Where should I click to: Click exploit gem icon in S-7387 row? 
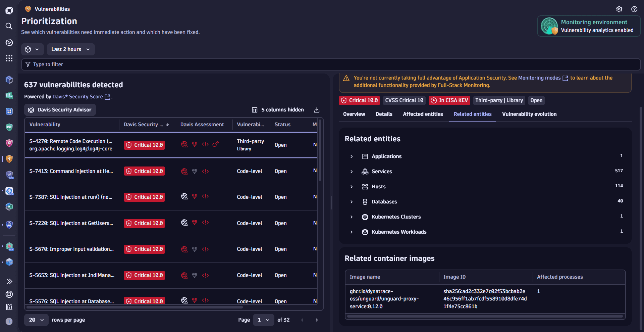pos(195,196)
